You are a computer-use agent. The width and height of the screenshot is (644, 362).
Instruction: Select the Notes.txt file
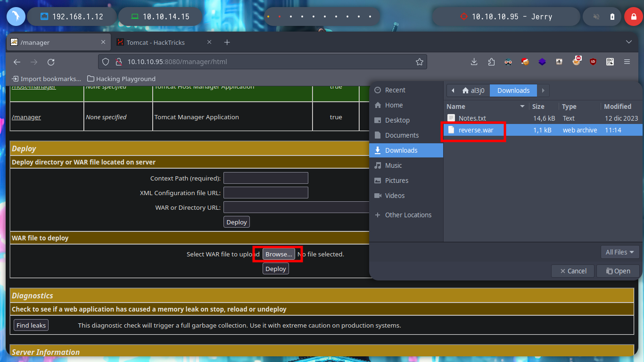click(x=543, y=118)
